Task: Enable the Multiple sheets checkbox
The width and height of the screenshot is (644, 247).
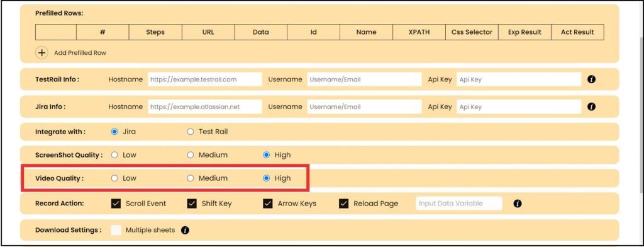Action: (x=116, y=230)
